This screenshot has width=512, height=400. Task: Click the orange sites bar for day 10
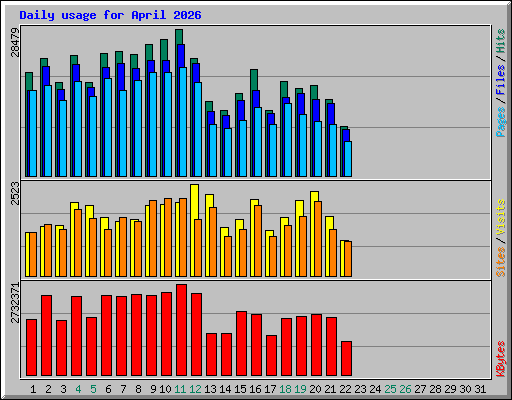[x=168, y=237]
